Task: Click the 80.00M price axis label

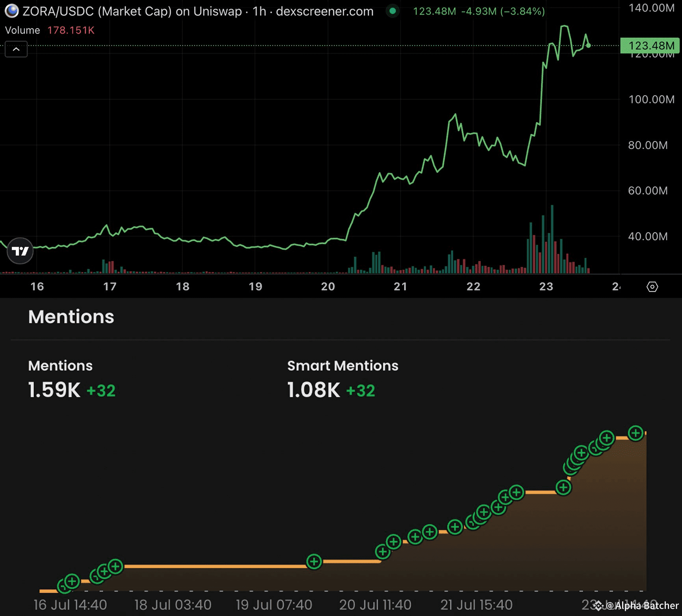Action: pyautogui.click(x=648, y=145)
